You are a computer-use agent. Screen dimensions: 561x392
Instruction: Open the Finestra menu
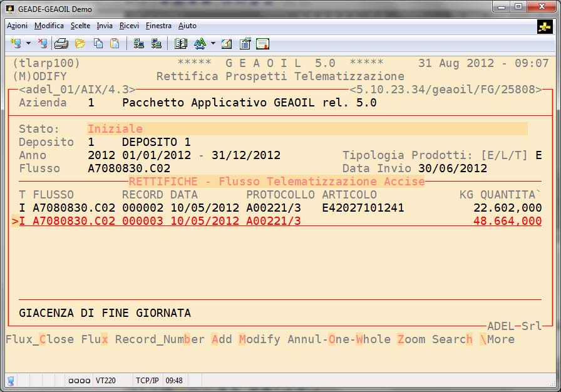coord(158,26)
